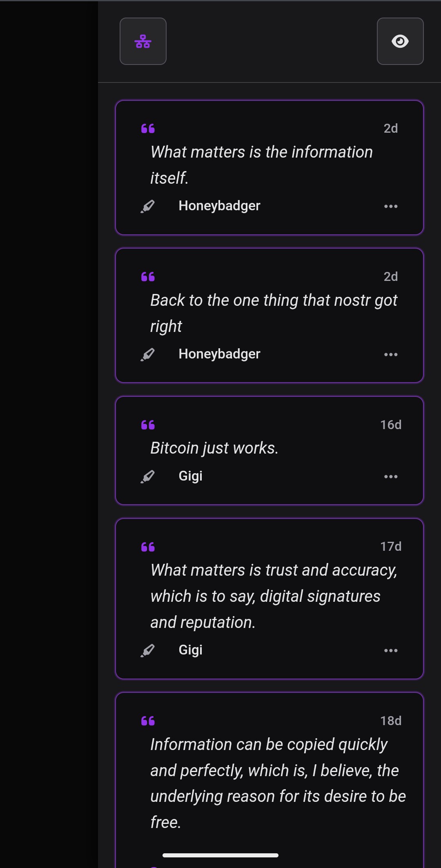Click highlighter icon on 'information itself' quote

pos(148,206)
